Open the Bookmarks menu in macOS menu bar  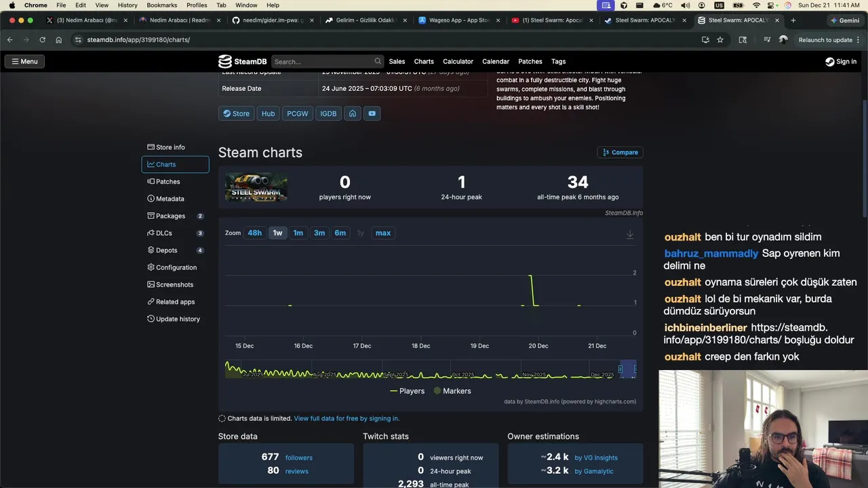162,5
